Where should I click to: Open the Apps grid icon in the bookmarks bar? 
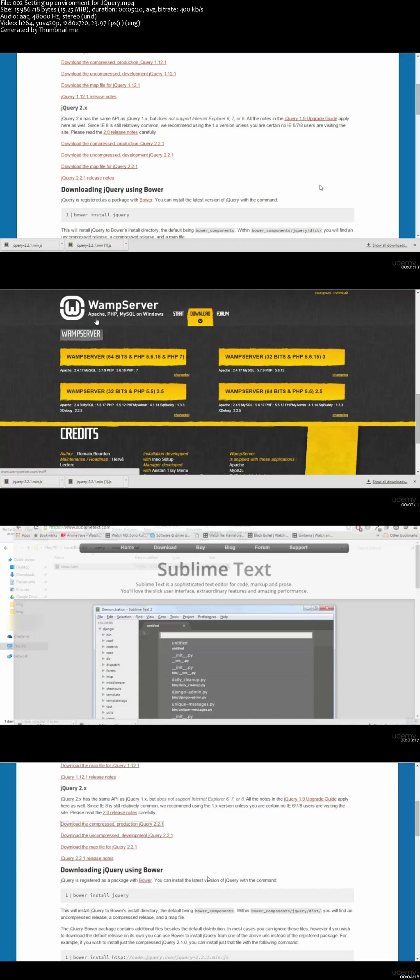[x=18, y=535]
